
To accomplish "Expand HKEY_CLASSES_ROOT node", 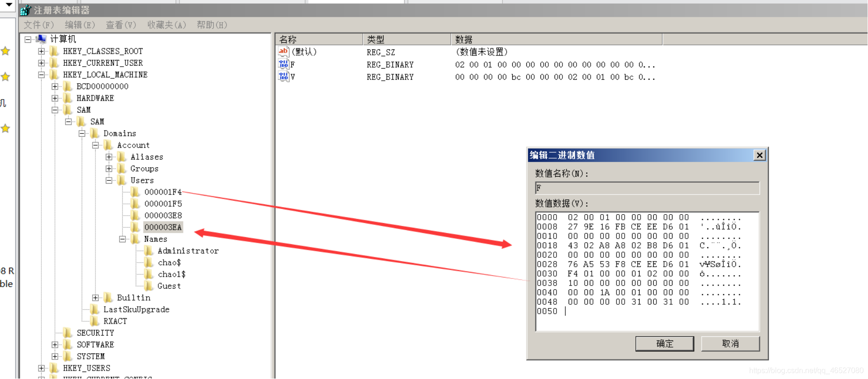I will tap(41, 51).
